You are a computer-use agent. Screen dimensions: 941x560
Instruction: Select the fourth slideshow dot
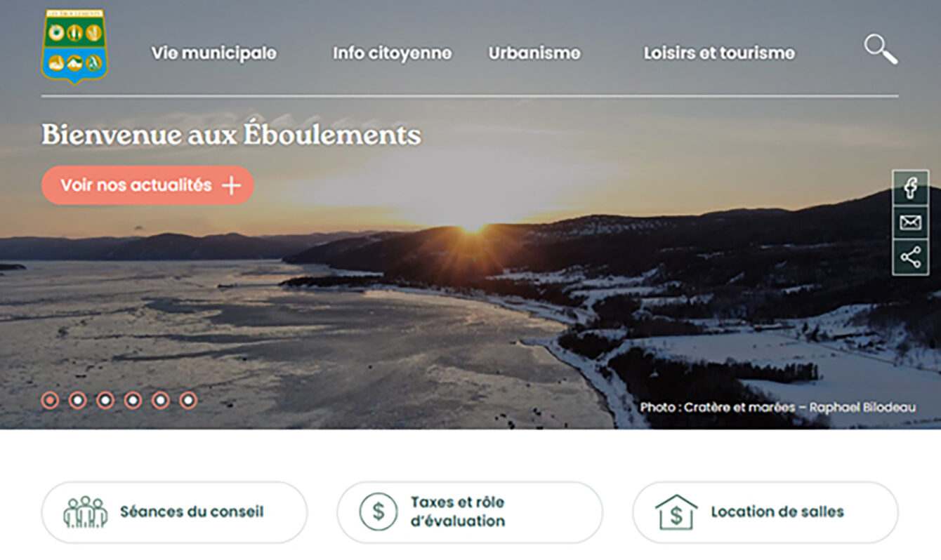pyautogui.click(x=133, y=400)
